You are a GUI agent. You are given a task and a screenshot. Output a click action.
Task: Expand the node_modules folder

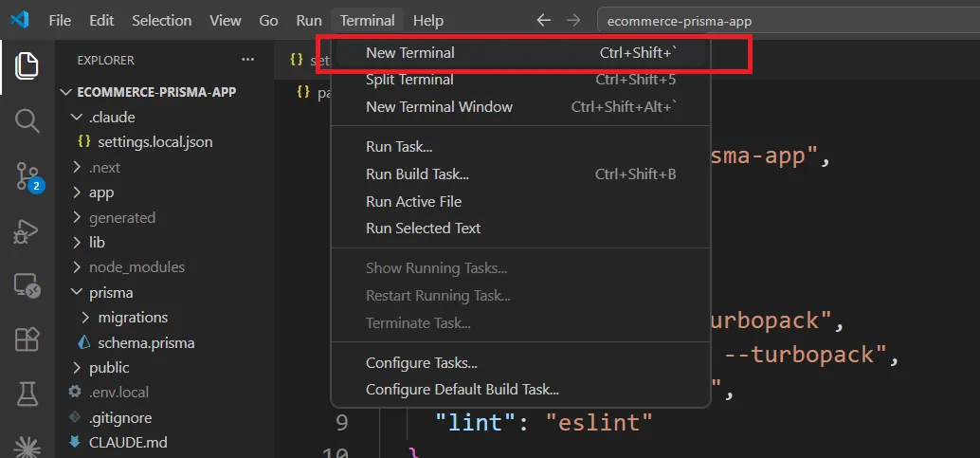point(76,267)
